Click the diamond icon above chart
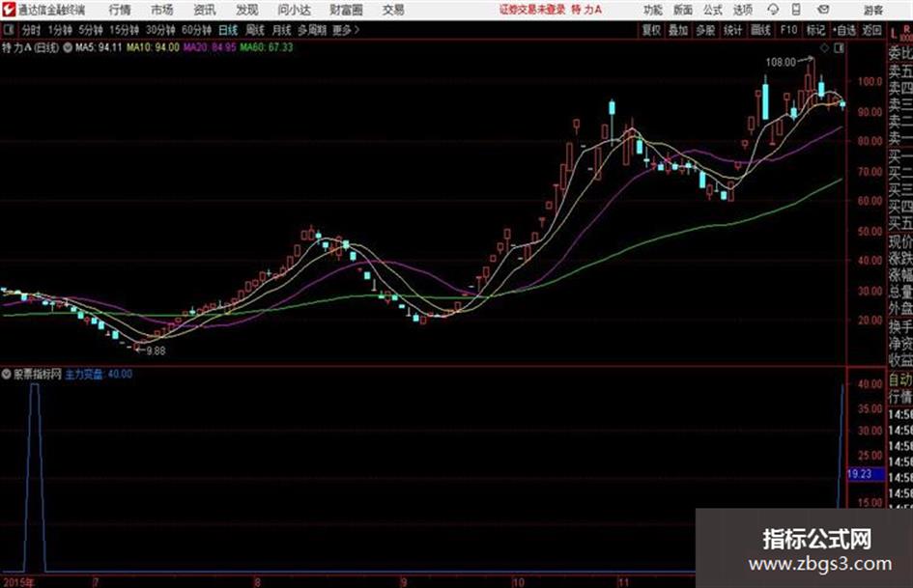The height and width of the screenshot is (588, 913). pyautogui.click(x=824, y=48)
